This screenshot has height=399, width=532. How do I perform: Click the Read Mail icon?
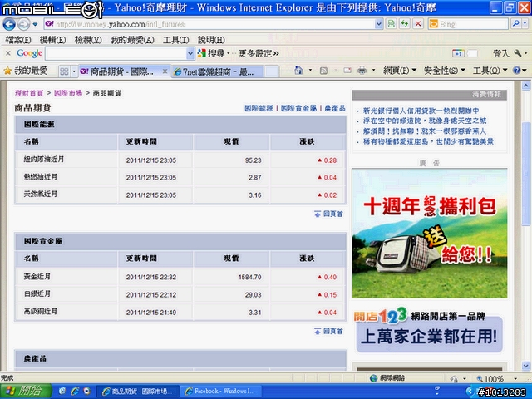347,71
